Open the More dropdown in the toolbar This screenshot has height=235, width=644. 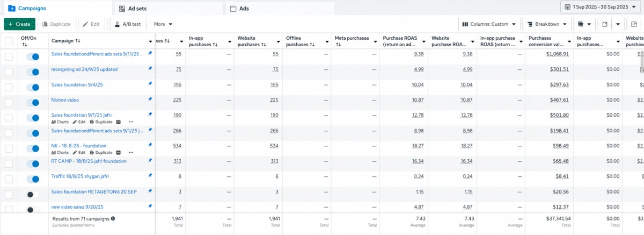(163, 24)
